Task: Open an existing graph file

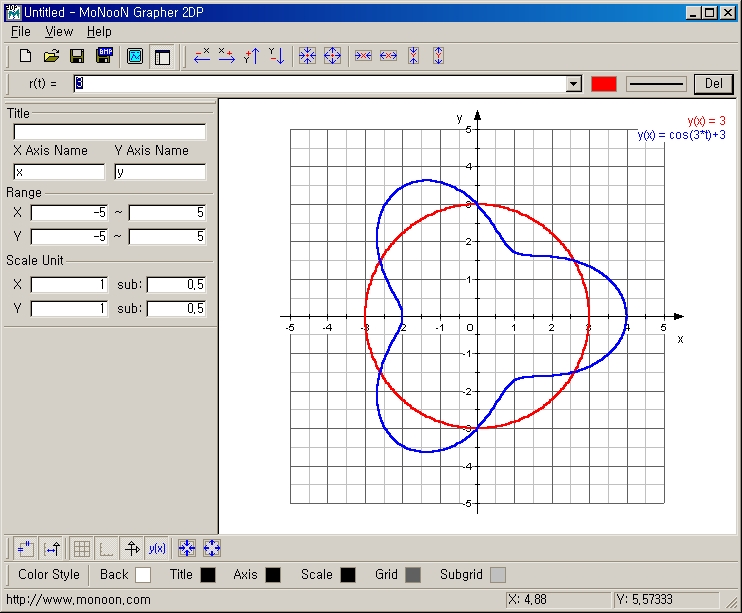Action: pos(51,56)
